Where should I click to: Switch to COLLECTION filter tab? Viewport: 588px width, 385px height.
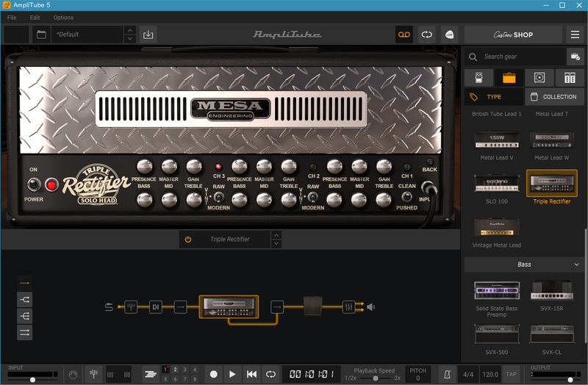pos(555,97)
